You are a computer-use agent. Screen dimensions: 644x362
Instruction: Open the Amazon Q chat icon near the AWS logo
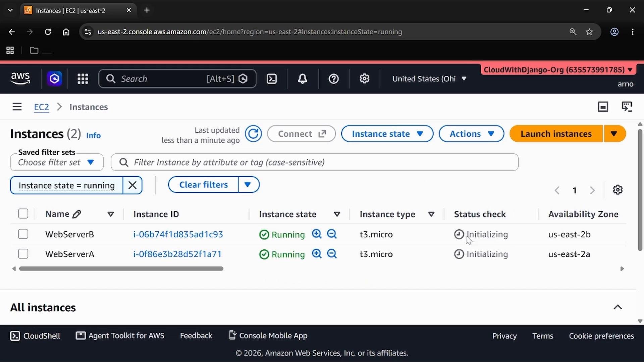click(x=54, y=79)
